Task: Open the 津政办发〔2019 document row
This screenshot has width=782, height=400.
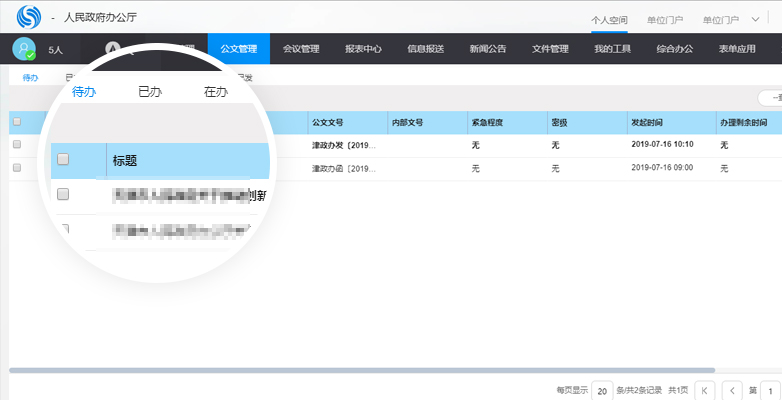Action: click(343, 145)
